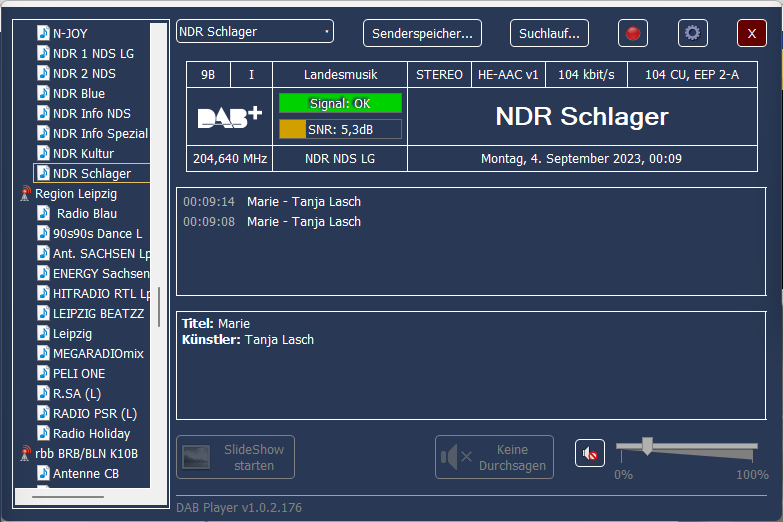Screen dimensions: 783x522
Task: Click the station list horizontal scrollbar
Action: (x=68, y=497)
